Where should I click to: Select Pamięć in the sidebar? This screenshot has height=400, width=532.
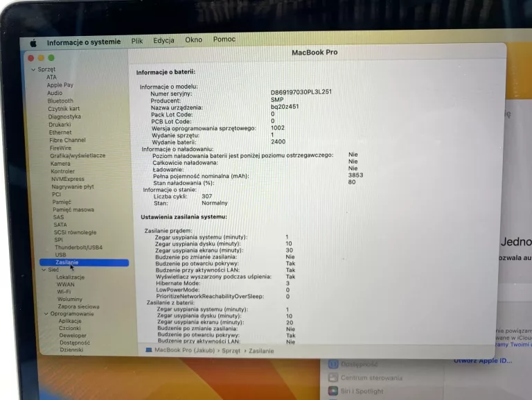pos(62,202)
